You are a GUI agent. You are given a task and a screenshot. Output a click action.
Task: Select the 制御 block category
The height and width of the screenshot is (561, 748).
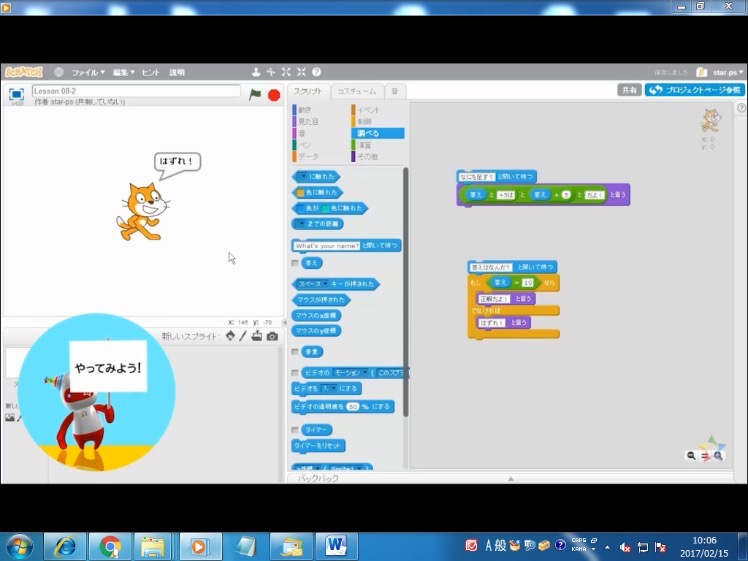(364, 121)
